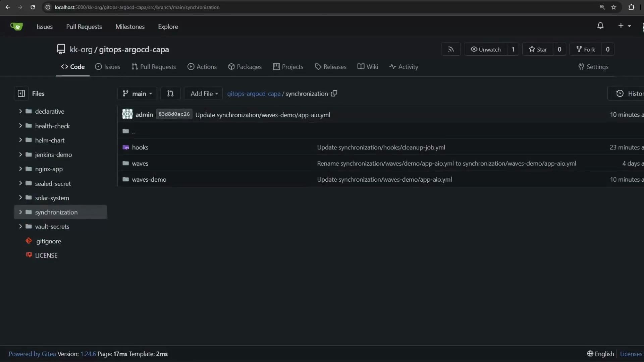Expand the sealed-secret folder chevron
The width and height of the screenshot is (644, 362).
tap(20, 183)
